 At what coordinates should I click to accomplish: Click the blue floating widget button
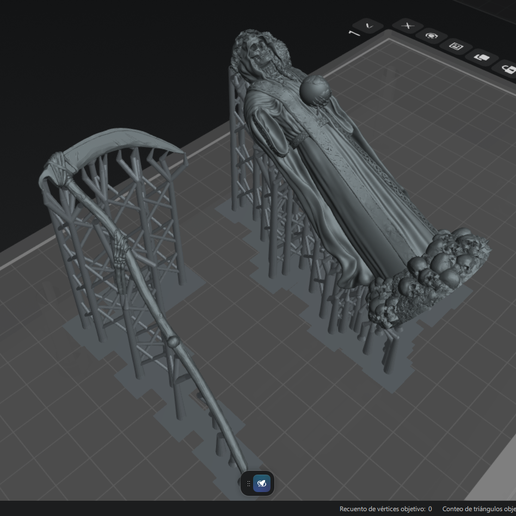pos(262,483)
